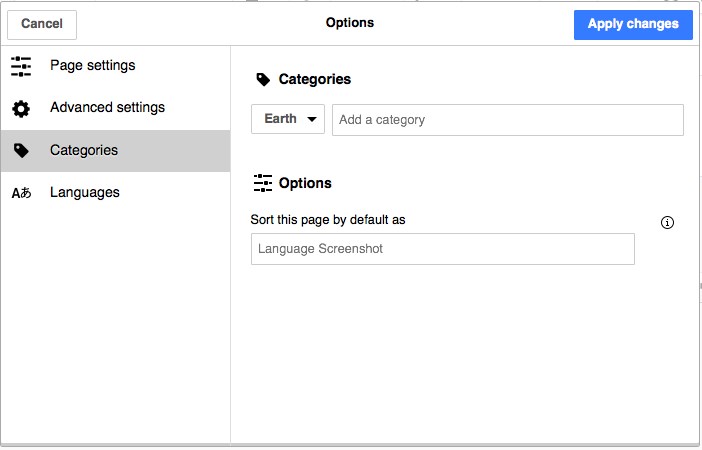Viewport: 702px width, 450px height.
Task: Click the tag icon beside Categories heading
Action: [263, 79]
